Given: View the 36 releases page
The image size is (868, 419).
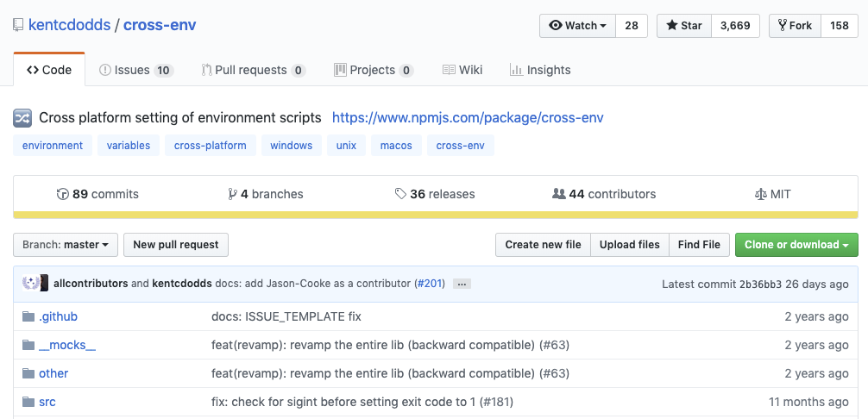Looking at the screenshot, I should pos(435,194).
